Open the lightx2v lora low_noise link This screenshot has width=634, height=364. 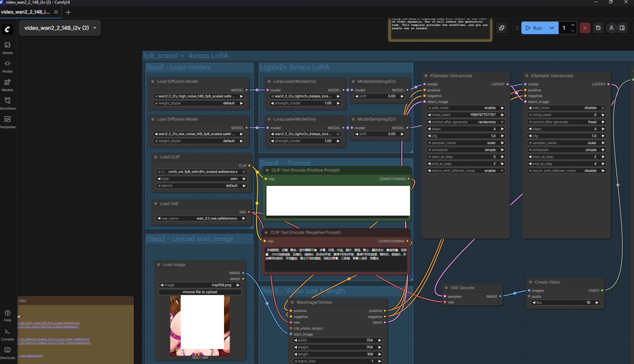tap(54, 339)
